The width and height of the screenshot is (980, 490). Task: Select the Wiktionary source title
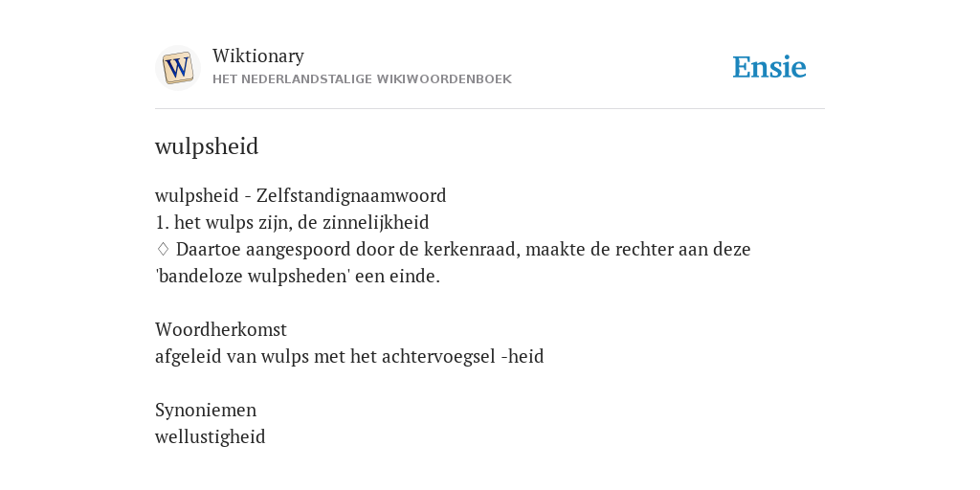click(x=258, y=56)
